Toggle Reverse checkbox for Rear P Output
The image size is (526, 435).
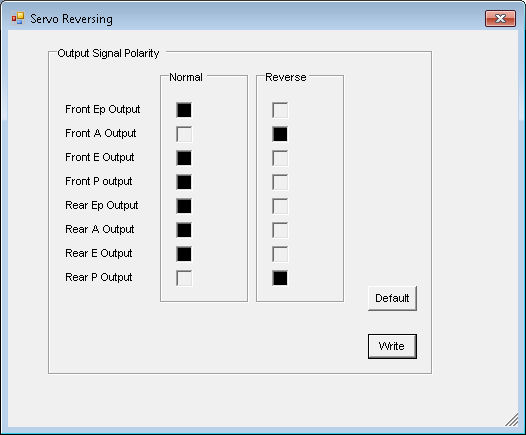[x=280, y=278]
